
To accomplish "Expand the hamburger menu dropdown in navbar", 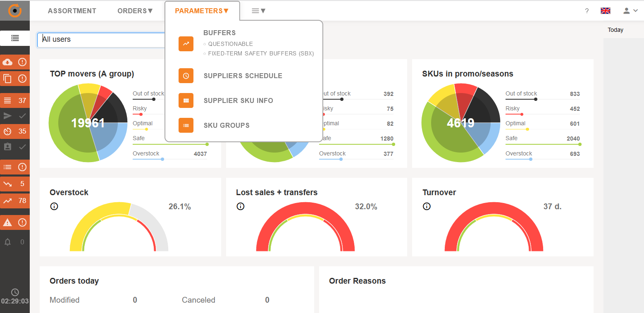I will pyautogui.click(x=258, y=11).
